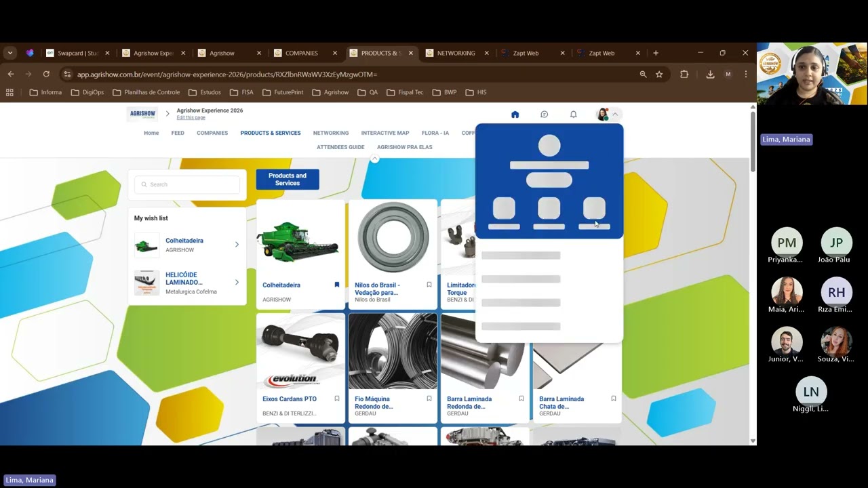
Task: Open the Nilos do Brasil product title
Action: [x=377, y=289]
